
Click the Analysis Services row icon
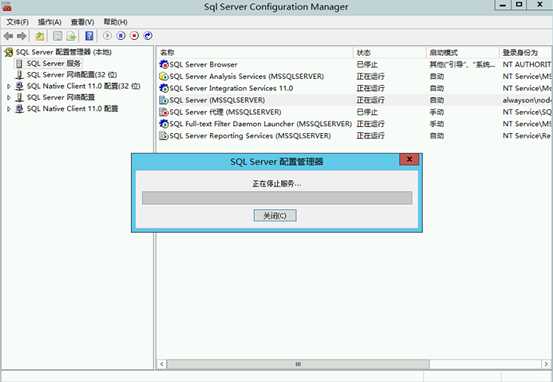[164, 76]
